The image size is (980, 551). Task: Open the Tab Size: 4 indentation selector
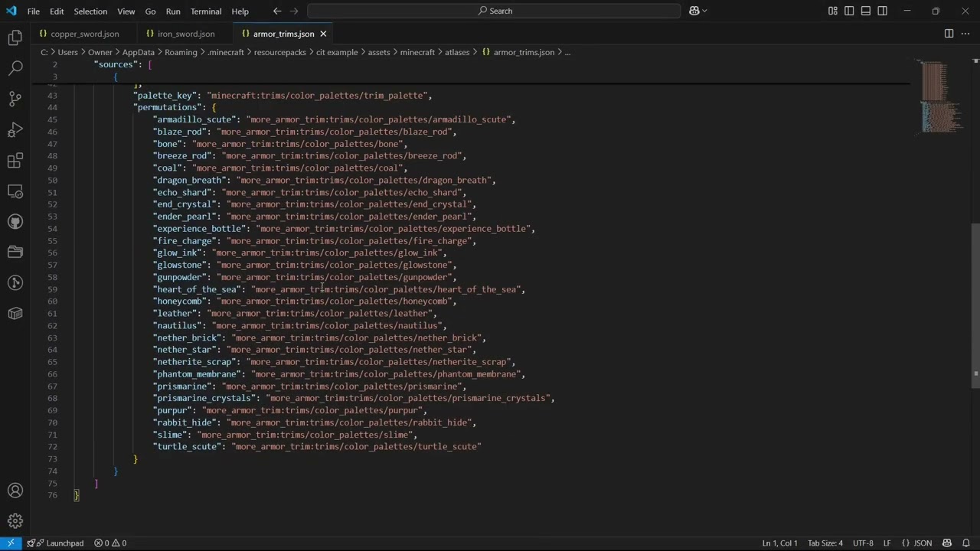pyautogui.click(x=825, y=543)
